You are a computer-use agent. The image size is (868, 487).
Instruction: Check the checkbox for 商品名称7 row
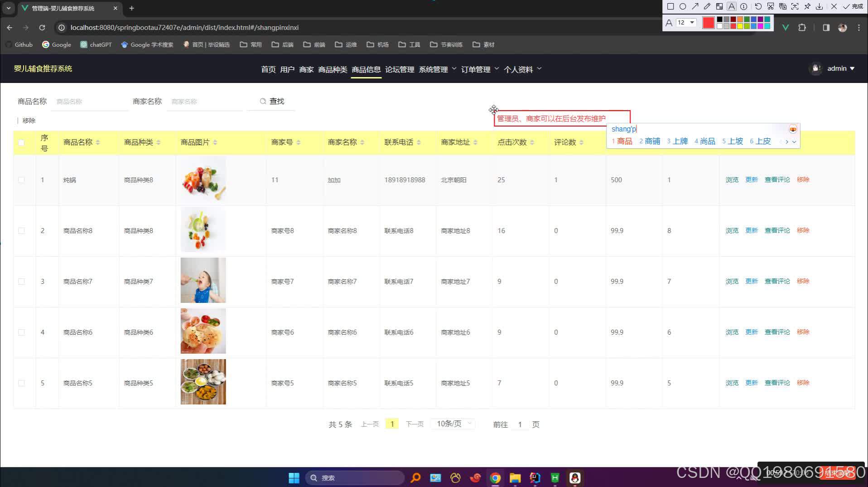pos(21,281)
